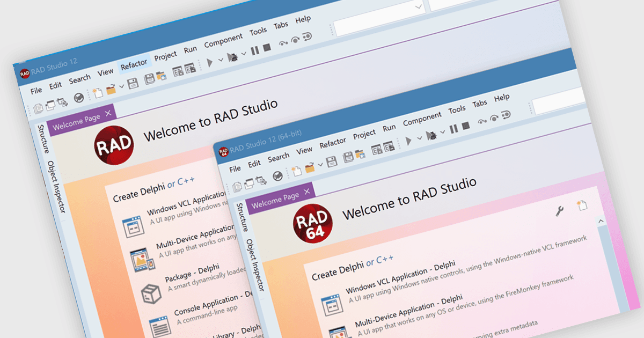644x338 pixels.
Task: Click single-floppy Save icon in 64-bit window
Action: pos(332,161)
